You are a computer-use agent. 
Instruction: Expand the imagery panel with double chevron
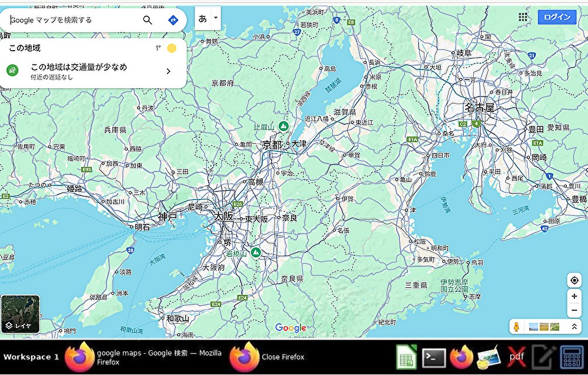[574, 327]
